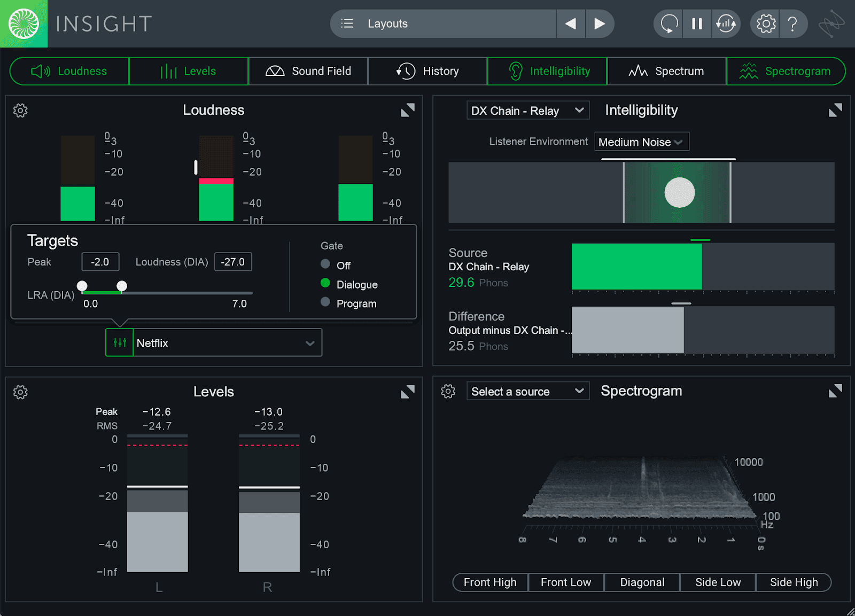The width and height of the screenshot is (855, 616).
Task: Toggle the Intelligibility module tab
Action: point(547,71)
